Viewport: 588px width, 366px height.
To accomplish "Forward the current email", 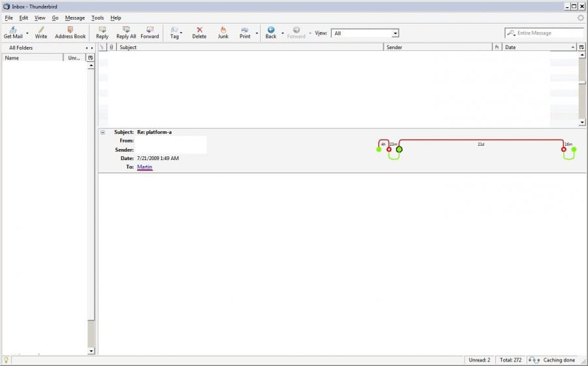I will (150, 30).
